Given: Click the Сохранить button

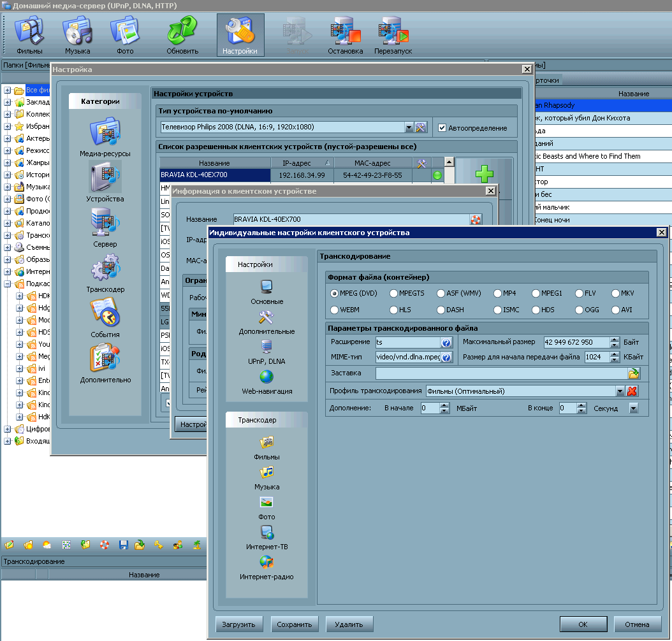Looking at the screenshot, I should [x=295, y=624].
